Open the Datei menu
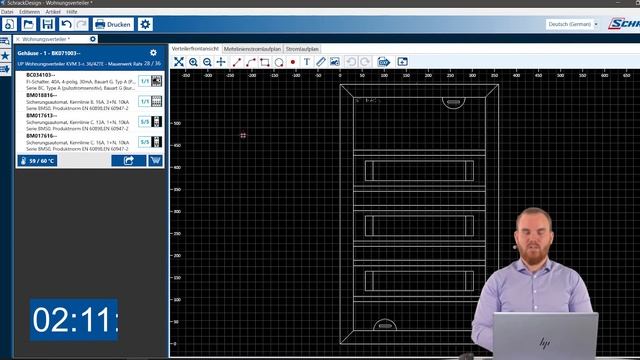640x360 pixels. point(7,12)
